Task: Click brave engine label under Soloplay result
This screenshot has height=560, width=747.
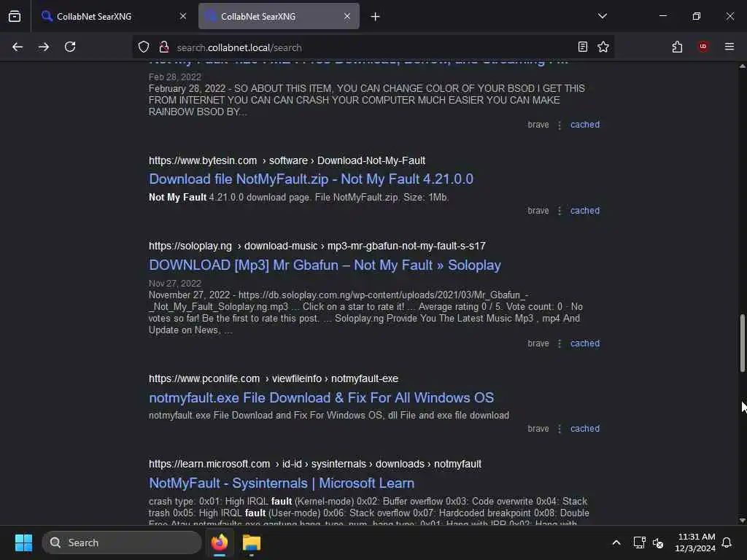Action: [x=538, y=343]
